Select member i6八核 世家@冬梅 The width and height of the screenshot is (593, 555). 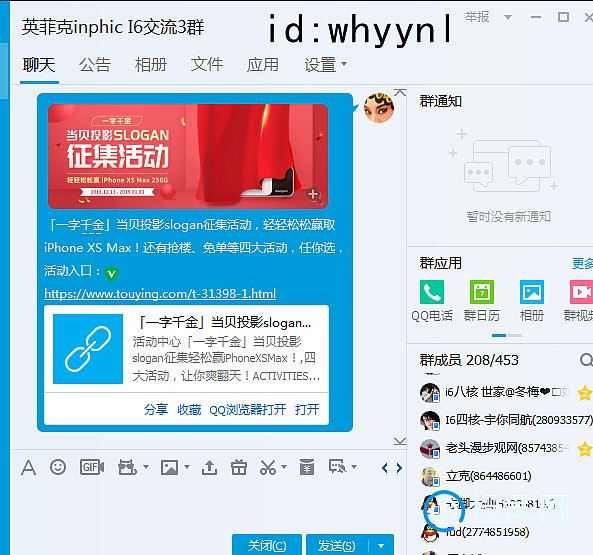[506, 392]
